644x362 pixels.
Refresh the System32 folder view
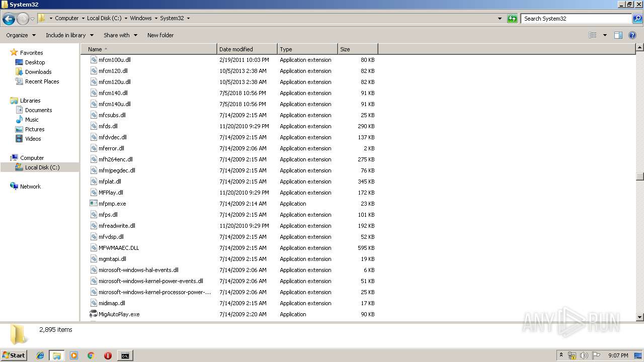(x=512, y=19)
